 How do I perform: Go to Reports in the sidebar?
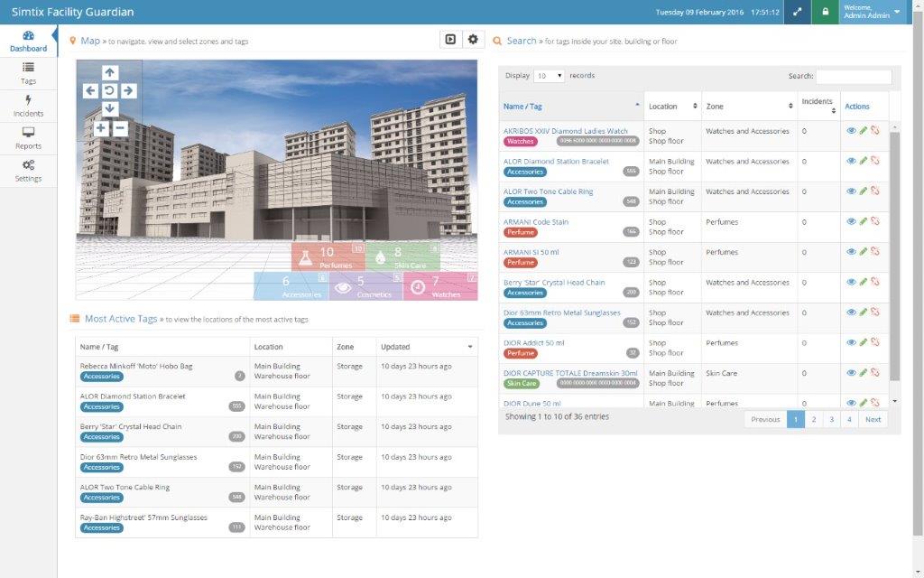[x=28, y=138]
